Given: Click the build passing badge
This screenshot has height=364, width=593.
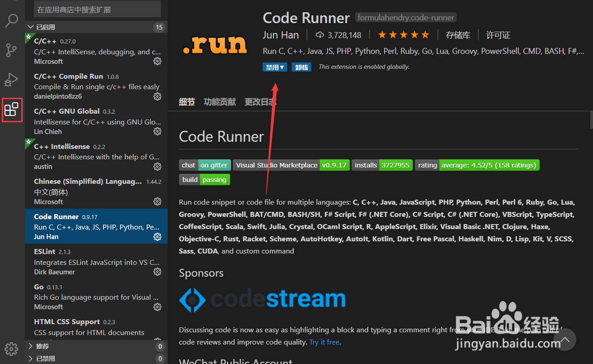Looking at the screenshot, I should point(204,180).
